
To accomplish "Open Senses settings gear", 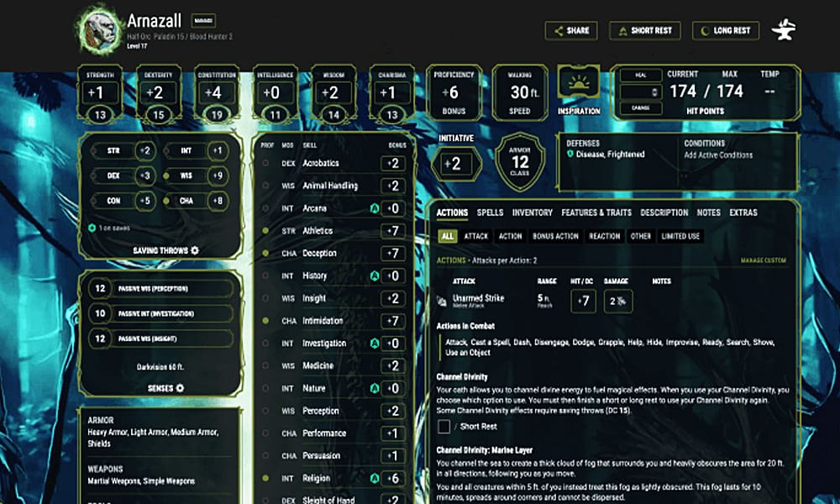I will (180, 388).
